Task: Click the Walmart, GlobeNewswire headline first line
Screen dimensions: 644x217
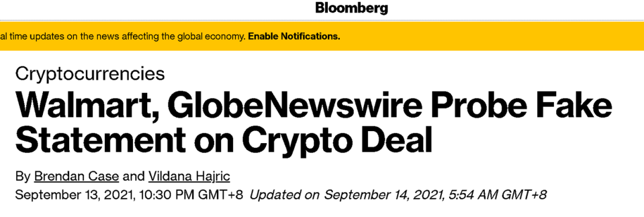Action: [x=314, y=106]
